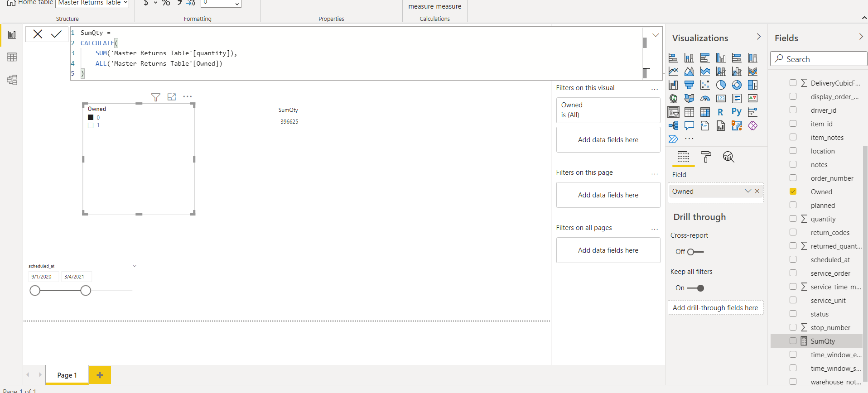Check the quantity field checkbox
The width and height of the screenshot is (868, 393).
793,219
